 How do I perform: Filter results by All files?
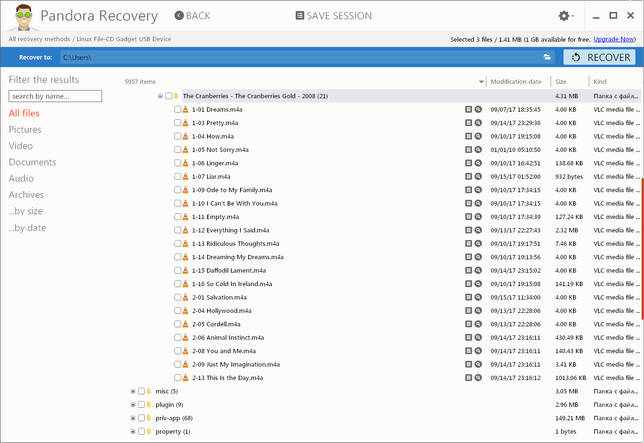24,113
